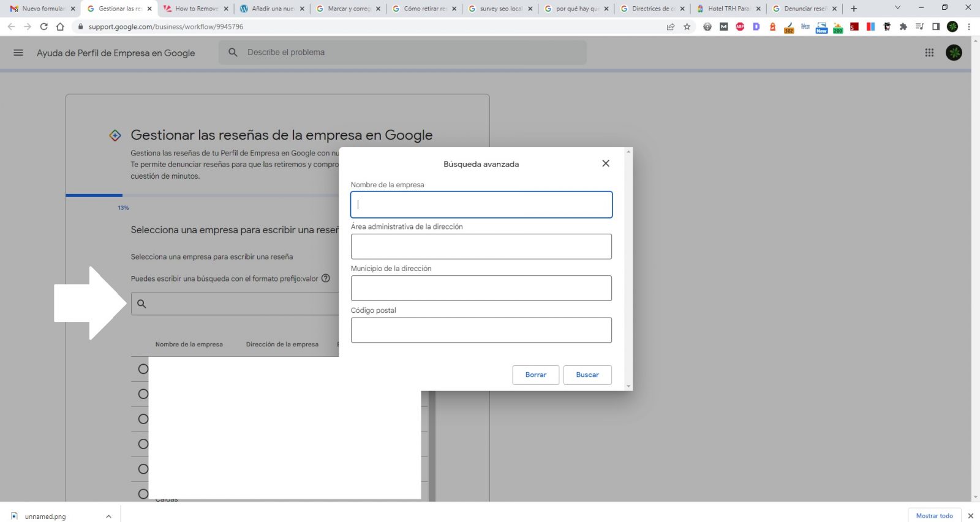Open the Google apps grid

[929, 53]
